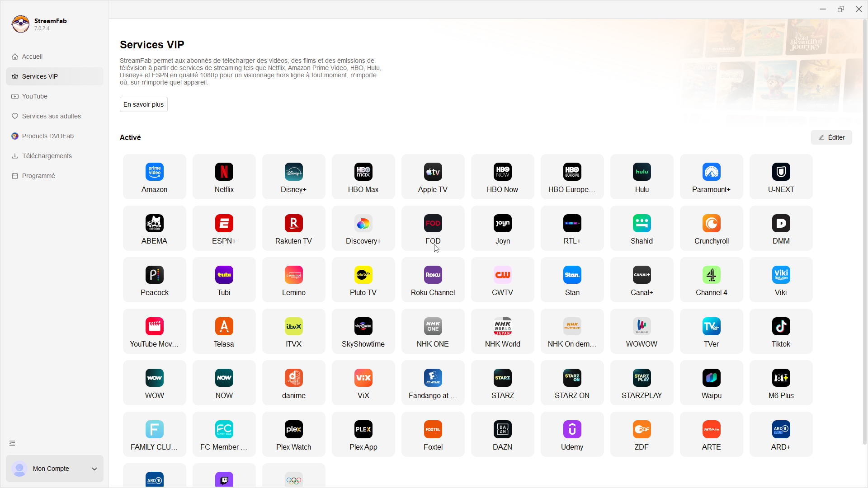Select the Stan service tile
868x488 pixels.
click(x=572, y=280)
